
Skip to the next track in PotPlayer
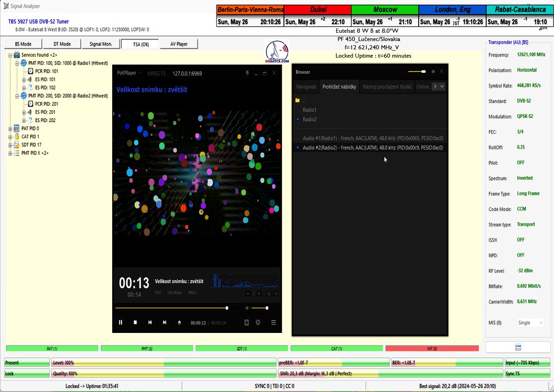click(165, 322)
